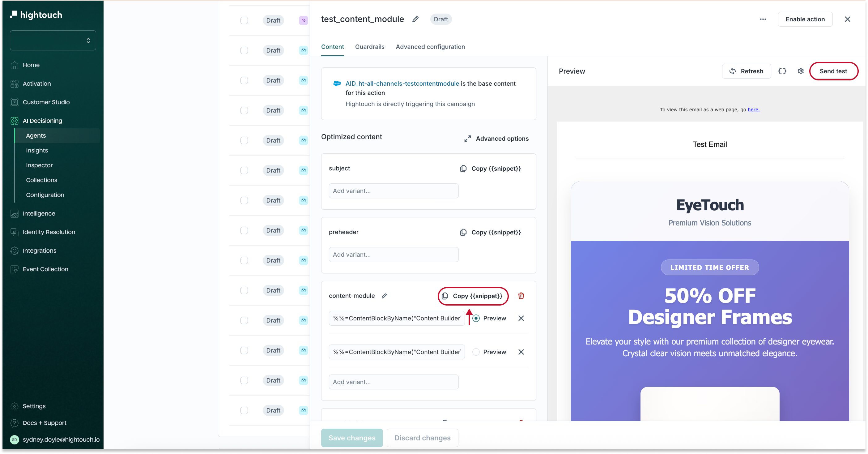The image size is (868, 454).
Task: Open the AID_ht-all-channels-testcontentmodule link
Action: pos(402,83)
